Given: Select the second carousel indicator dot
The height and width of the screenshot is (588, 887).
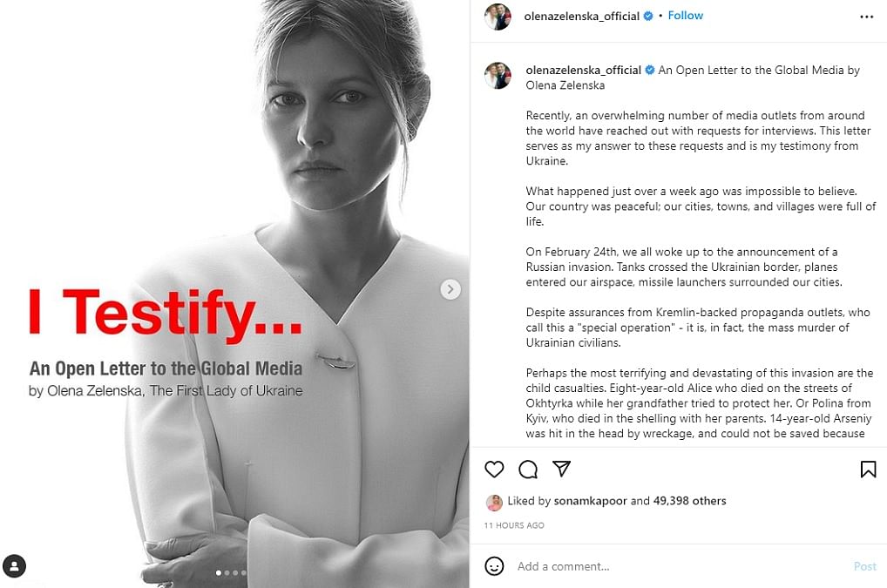Looking at the screenshot, I should (227, 572).
